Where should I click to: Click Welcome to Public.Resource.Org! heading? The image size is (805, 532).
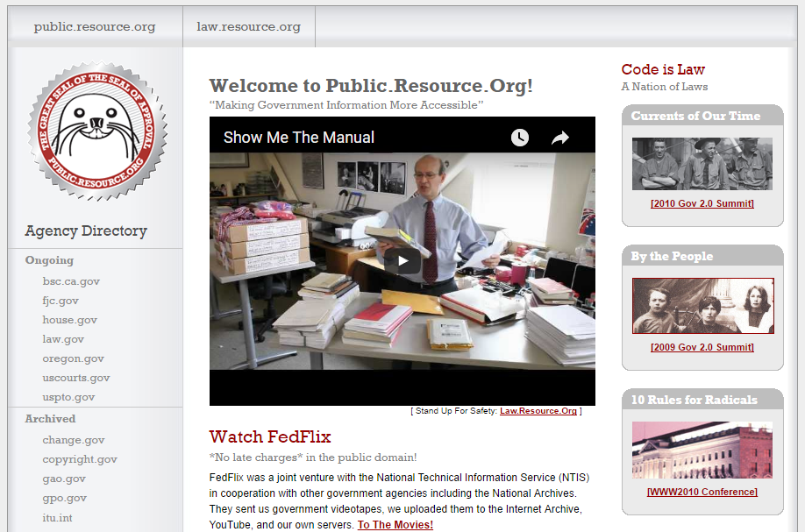tap(371, 86)
